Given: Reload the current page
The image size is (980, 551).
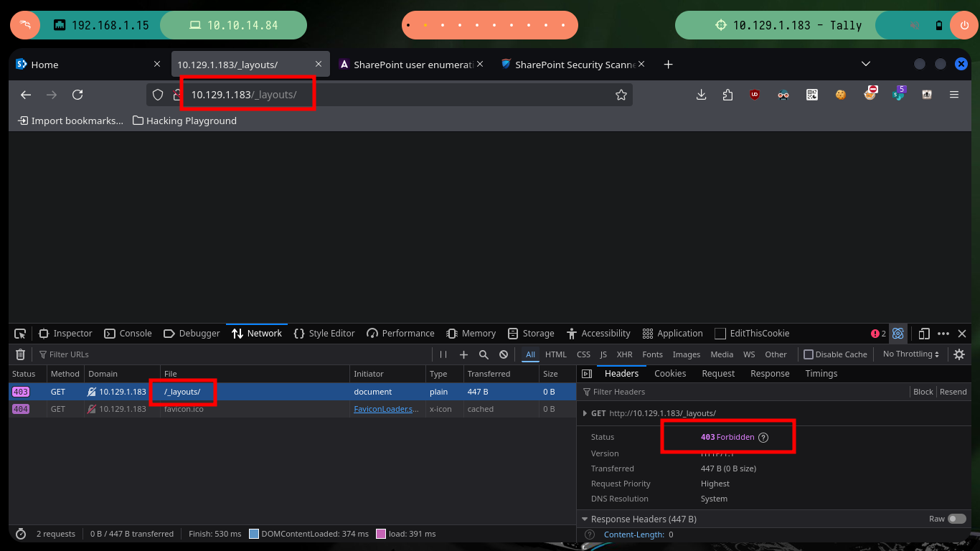Looking at the screenshot, I should pyautogui.click(x=77, y=95).
